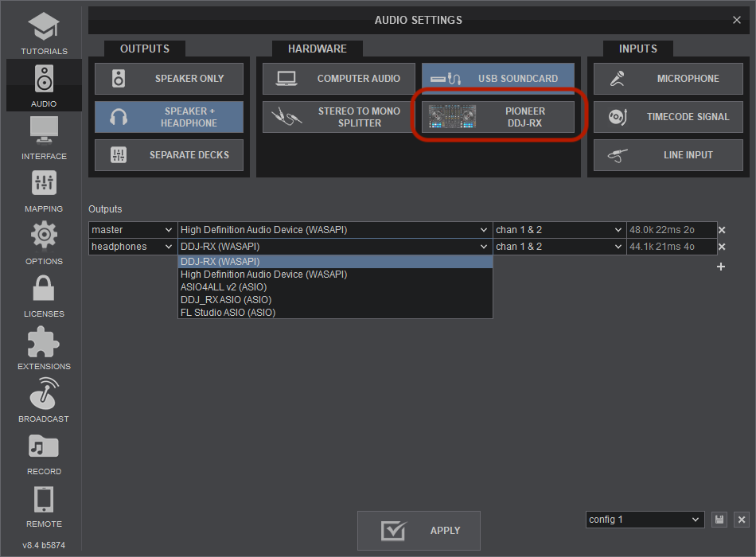Open the master output type dropdown

pyautogui.click(x=133, y=230)
